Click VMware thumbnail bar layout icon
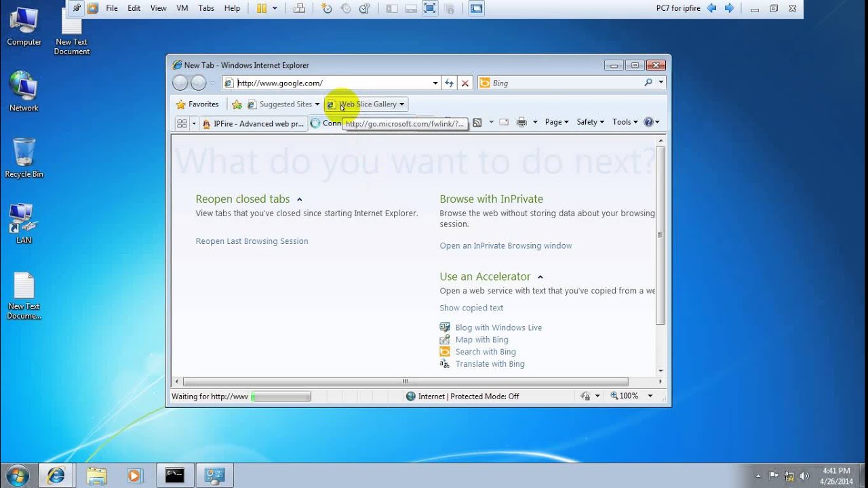This screenshot has height=488, width=868. [410, 8]
